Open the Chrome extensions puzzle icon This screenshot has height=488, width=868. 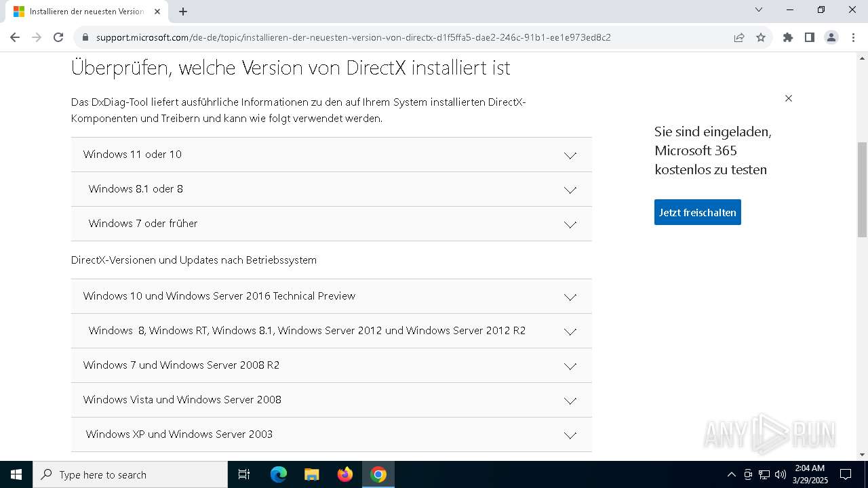pos(787,37)
